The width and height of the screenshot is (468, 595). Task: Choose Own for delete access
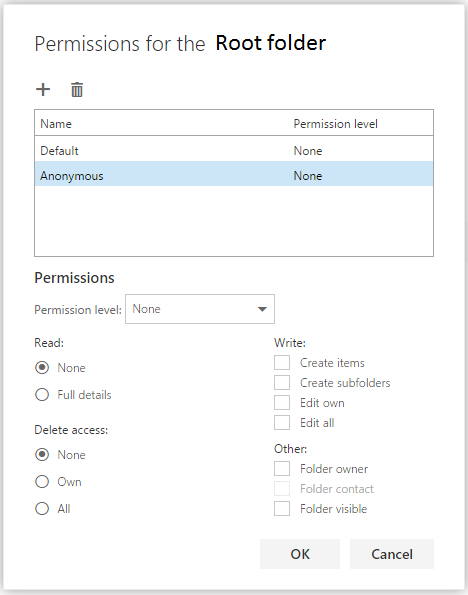(42, 482)
